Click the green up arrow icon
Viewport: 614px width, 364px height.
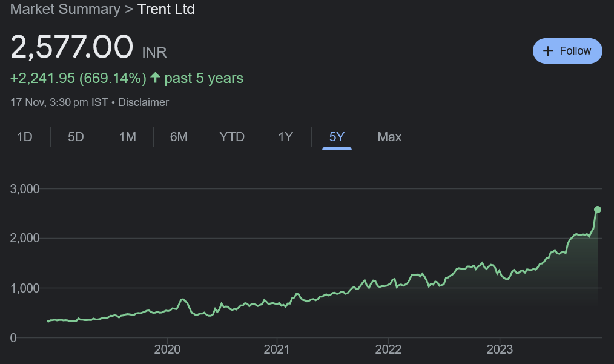[156, 78]
